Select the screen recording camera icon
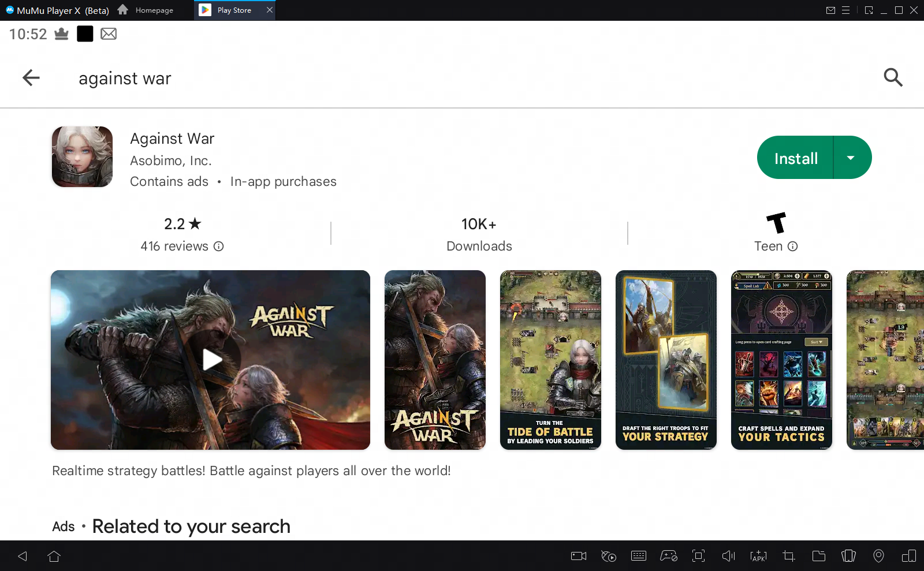The height and width of the screenshot is (571, 924). point(577,555)
